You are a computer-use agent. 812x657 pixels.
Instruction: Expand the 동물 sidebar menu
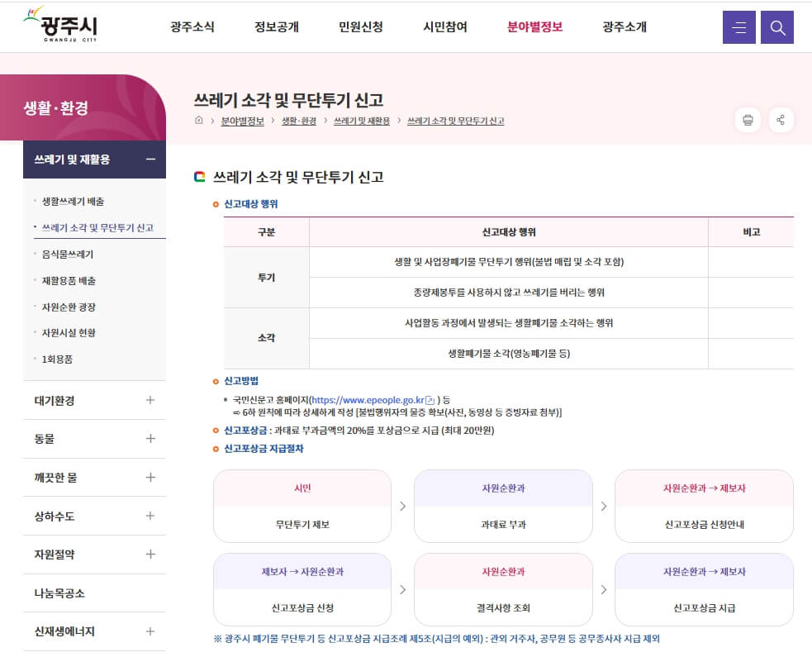tap(150, 439)
